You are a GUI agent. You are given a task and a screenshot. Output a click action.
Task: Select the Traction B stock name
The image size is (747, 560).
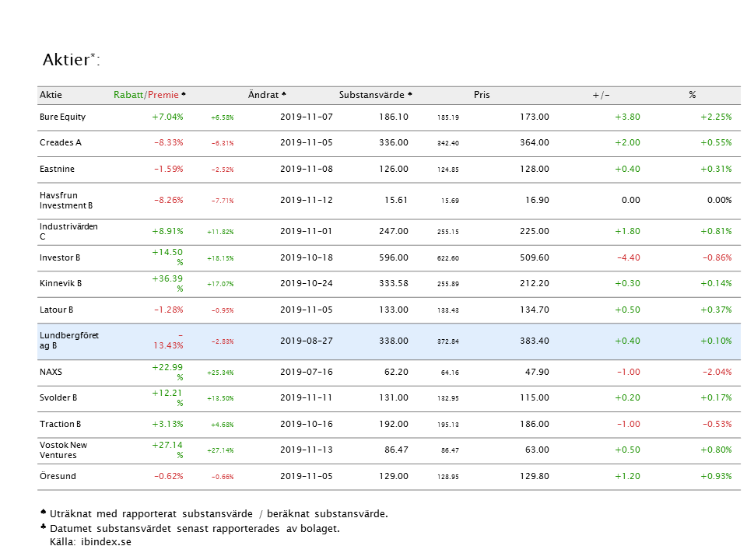(60, 424)
